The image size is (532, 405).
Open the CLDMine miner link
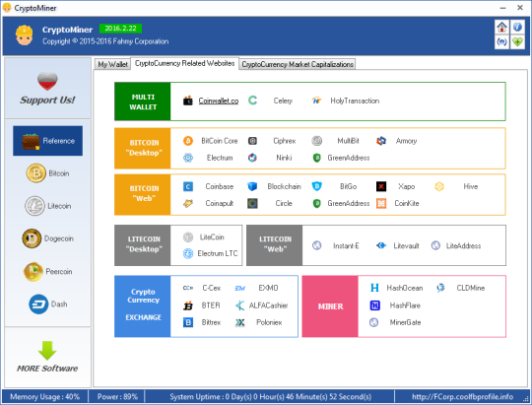[x=471, y=288]
